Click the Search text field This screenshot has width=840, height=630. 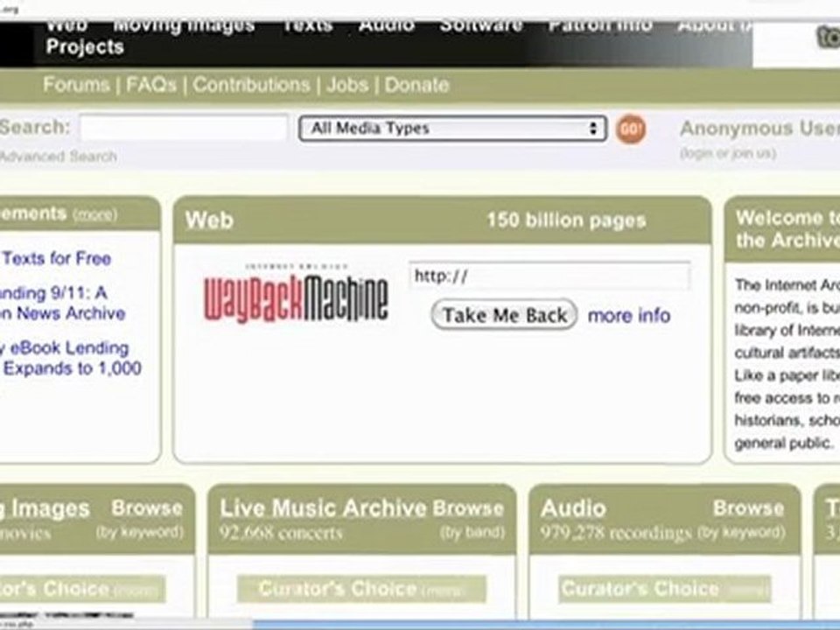point(184,128)
